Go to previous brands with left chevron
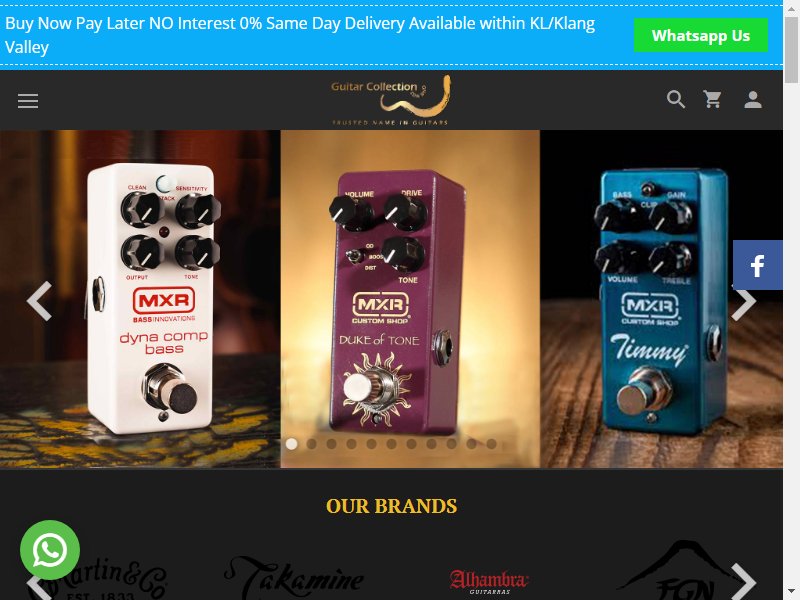 [x=39, y=587]
